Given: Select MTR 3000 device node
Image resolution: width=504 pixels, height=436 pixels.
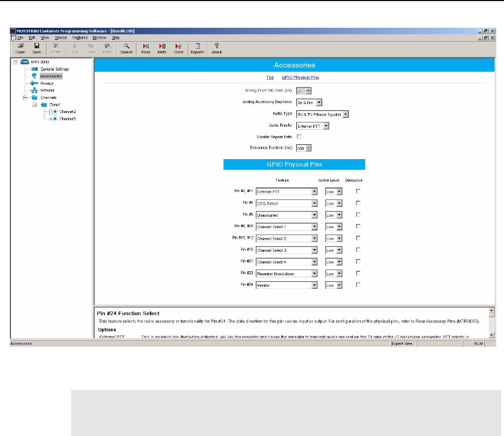Looking at the screenshot, I should point(40,62).
